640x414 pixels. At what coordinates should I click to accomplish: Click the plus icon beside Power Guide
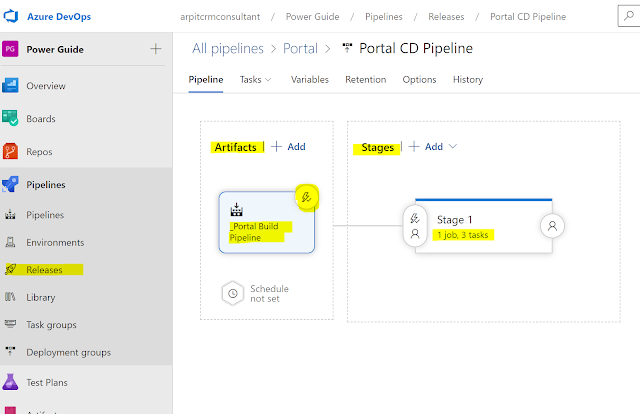(x=155, y=49)
